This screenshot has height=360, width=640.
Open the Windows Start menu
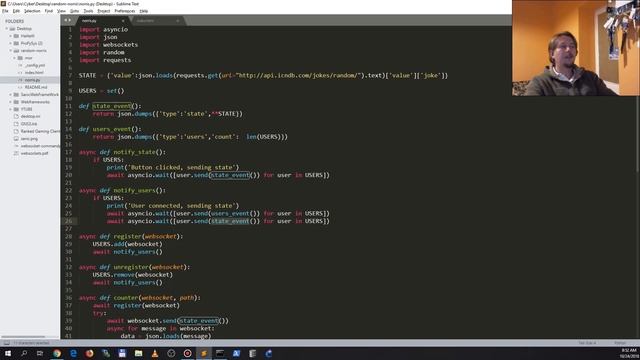tap(8, 353)
